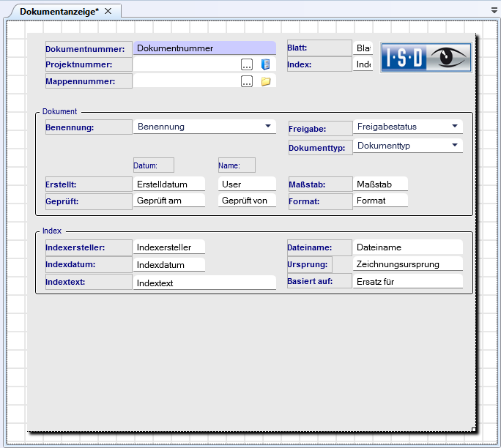Select the Dokumentnummer: label
The image size is (501, 448).
pos(89,49)
